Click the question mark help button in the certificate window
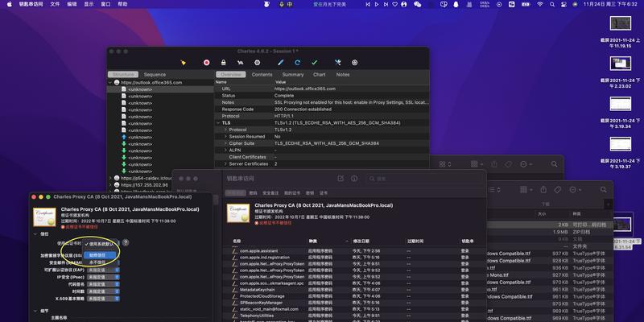The width and height of the screenshot is (644, 322). (x=126, y=243)
